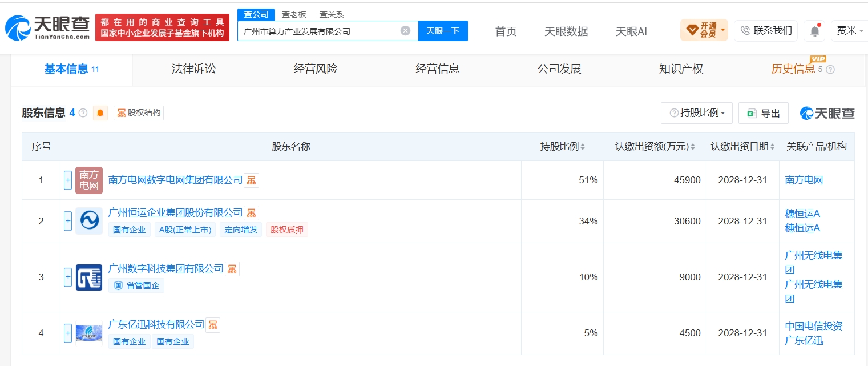The image size is (868, 366).
Task: Click the notification bell icon in header
Action: point(814,30)
